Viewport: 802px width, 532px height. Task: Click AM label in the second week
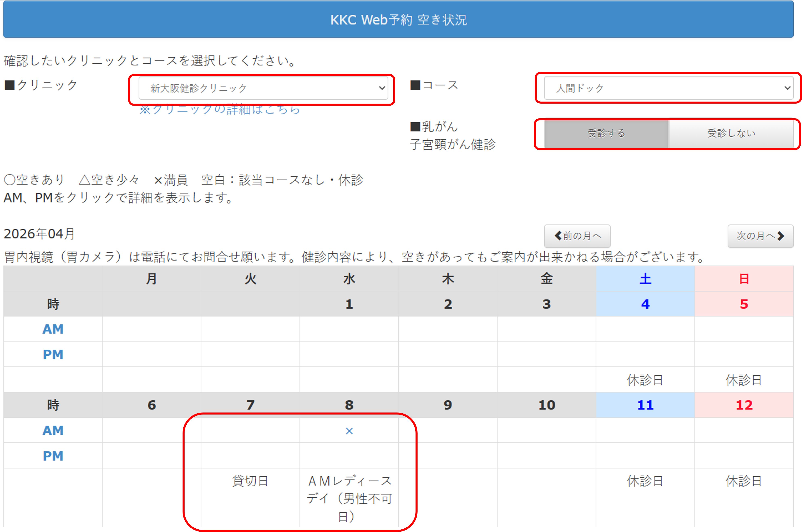(x=53, y=431)
